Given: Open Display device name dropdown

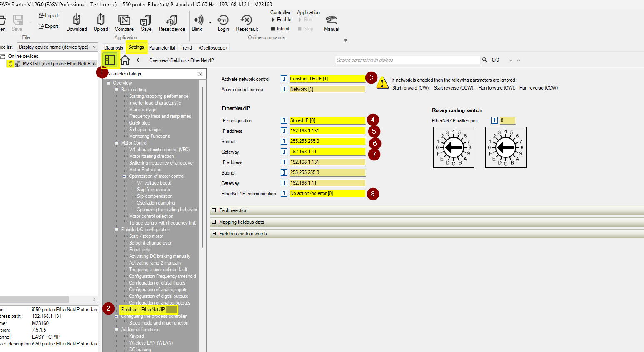Looking at the screenshot, I should click(x=57, y=47).
